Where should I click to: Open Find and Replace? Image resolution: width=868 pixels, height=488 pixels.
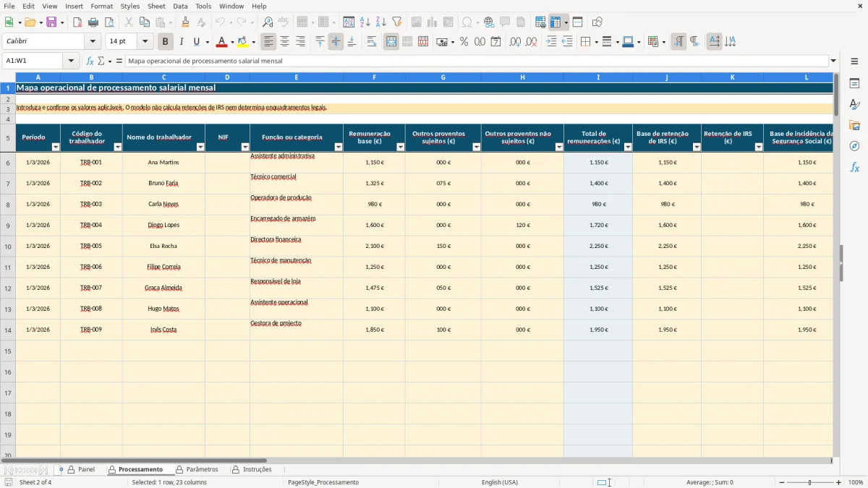point(268,22)
